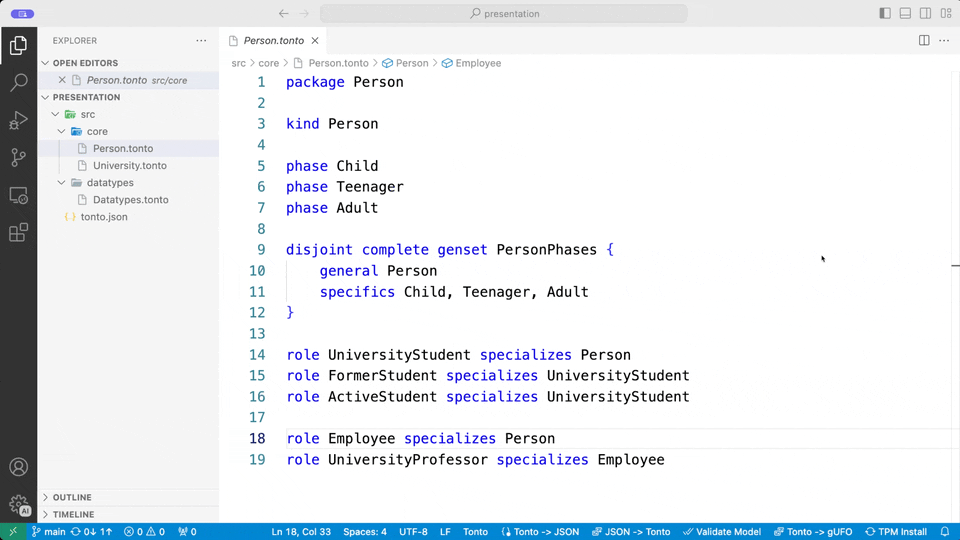
Task: Click the src breadcrumb
Action: (x=238, y=63)
